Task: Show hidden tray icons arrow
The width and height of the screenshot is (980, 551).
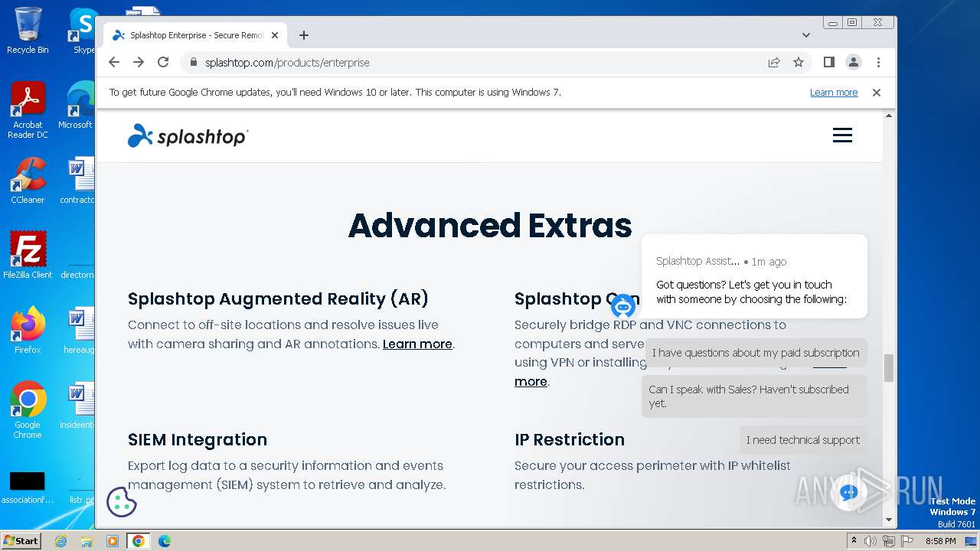Action: 854,541
